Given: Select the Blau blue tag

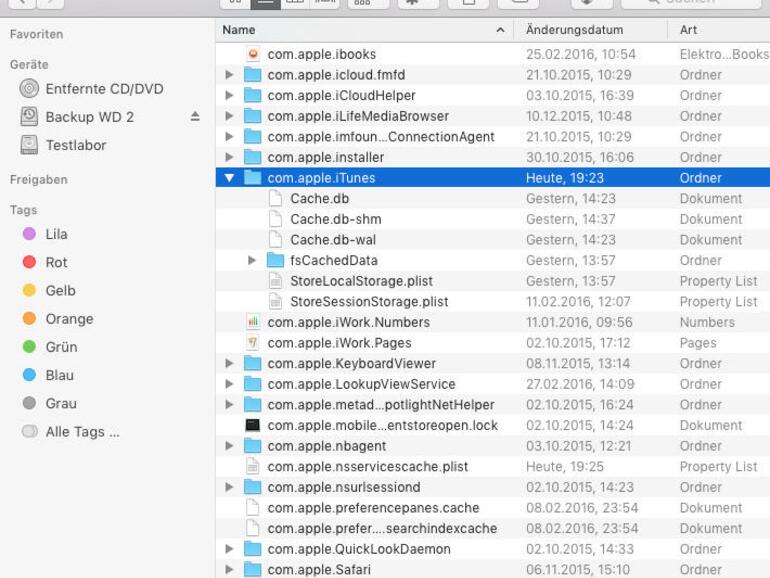Looking at the screenshot, I should tap(29, 375).
